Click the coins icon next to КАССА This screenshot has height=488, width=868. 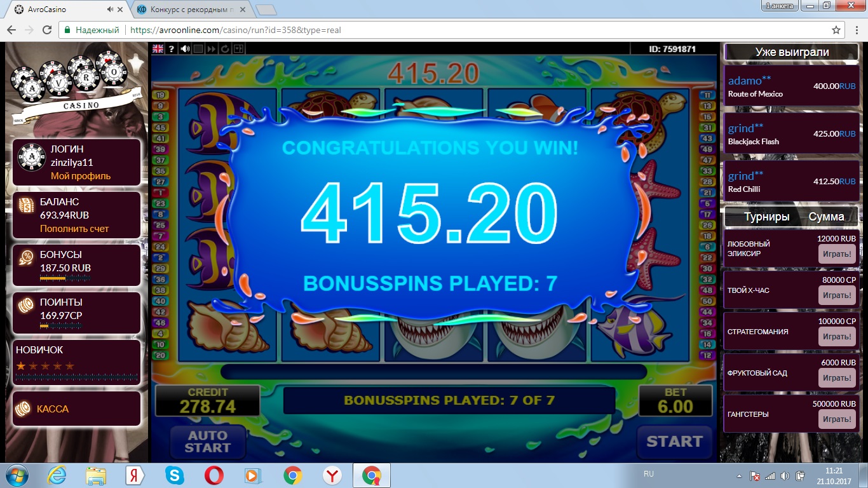(23, 409)
